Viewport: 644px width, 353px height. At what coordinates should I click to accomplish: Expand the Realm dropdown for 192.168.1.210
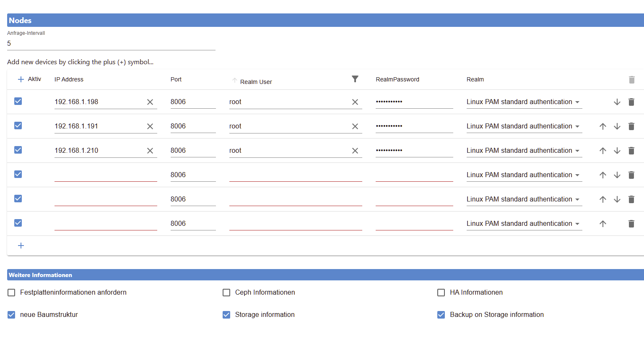(x=523, y=151)
